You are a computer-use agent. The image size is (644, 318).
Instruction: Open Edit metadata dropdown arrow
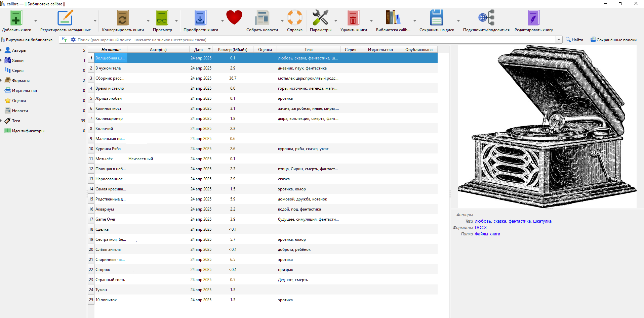click(95, 21)
